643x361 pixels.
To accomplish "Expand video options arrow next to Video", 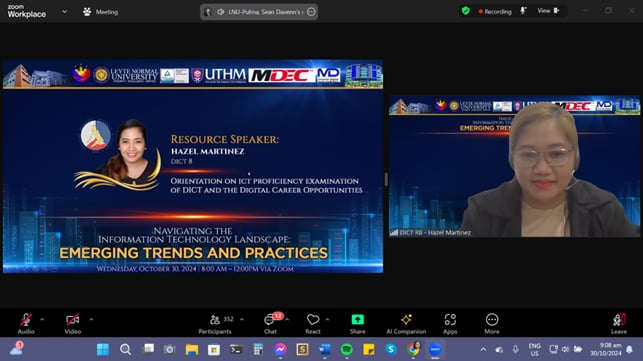I will [91, 319].
